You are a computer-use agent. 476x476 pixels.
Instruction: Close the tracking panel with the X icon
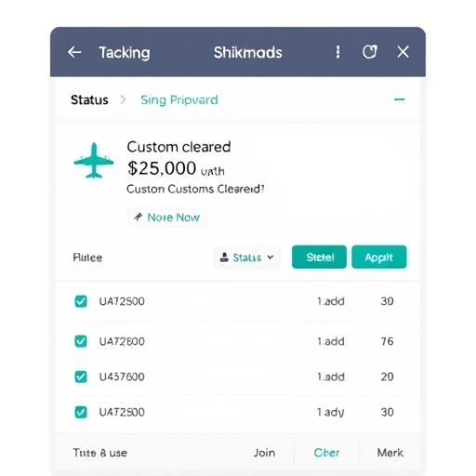(x=403, y=52)
